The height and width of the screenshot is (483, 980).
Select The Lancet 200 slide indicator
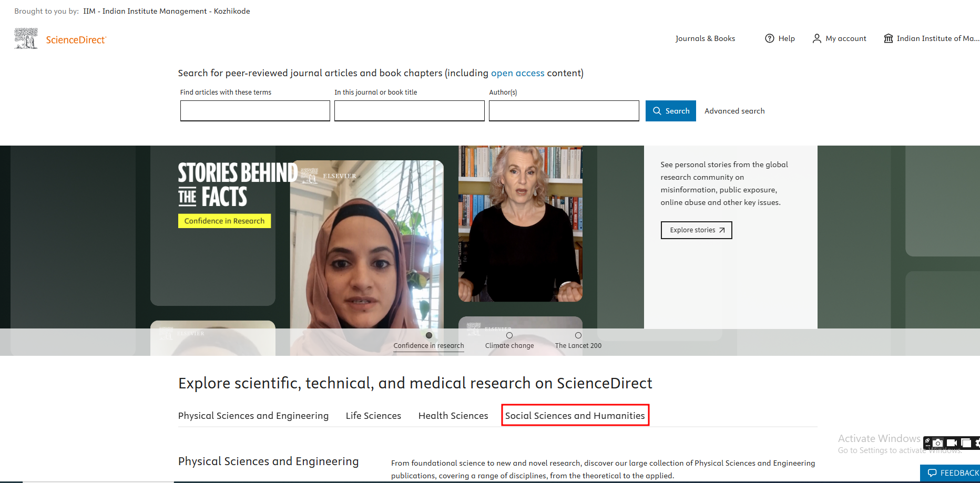[x=578, y=335]
